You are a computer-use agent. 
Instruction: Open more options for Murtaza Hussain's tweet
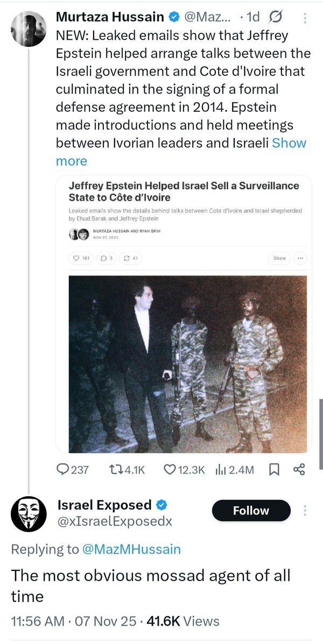pyautogui.click(x=305, y=18)
